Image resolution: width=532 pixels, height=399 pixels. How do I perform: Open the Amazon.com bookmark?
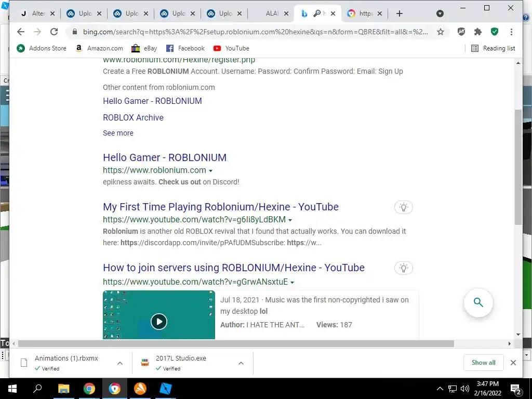(99, 48)
